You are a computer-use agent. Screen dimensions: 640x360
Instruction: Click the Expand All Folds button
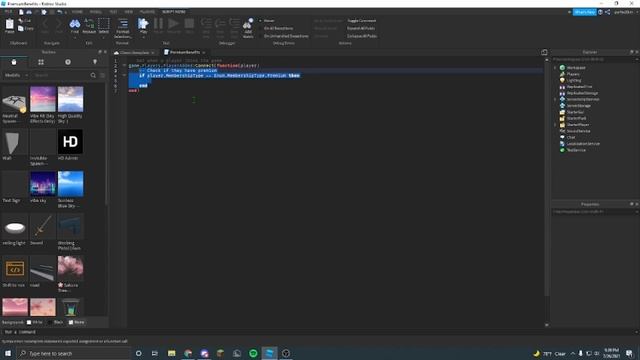[361, 28]
